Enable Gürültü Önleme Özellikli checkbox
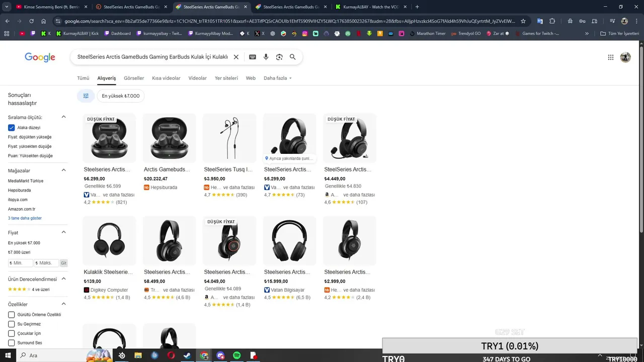 11,315
